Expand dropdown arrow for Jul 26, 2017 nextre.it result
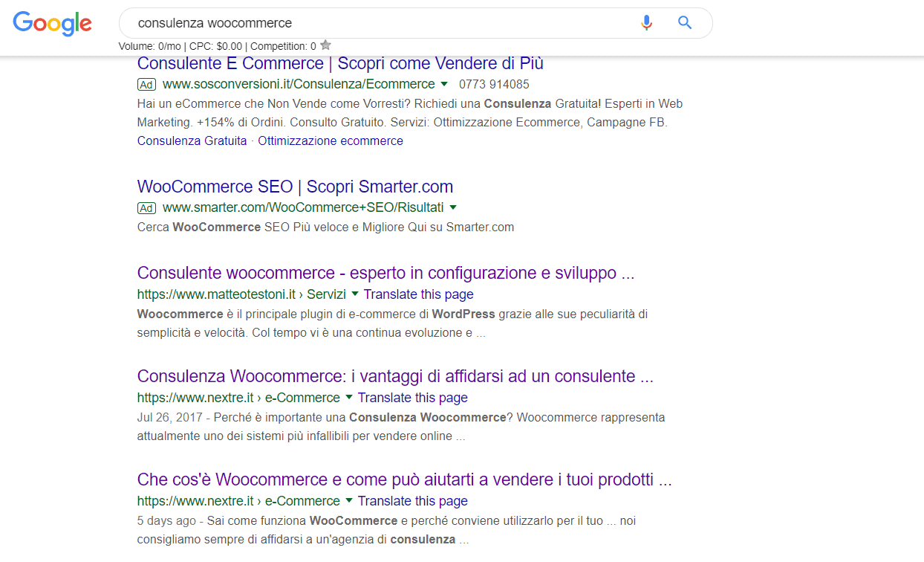This screenshot has width=924, height=562. [x=349, y=397]
